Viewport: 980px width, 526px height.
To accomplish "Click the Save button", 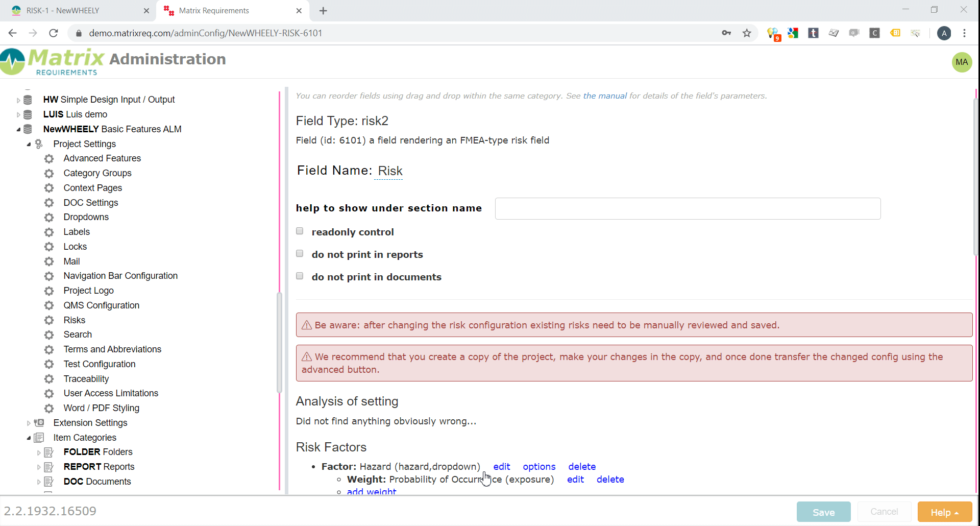I will pos(823,512).
